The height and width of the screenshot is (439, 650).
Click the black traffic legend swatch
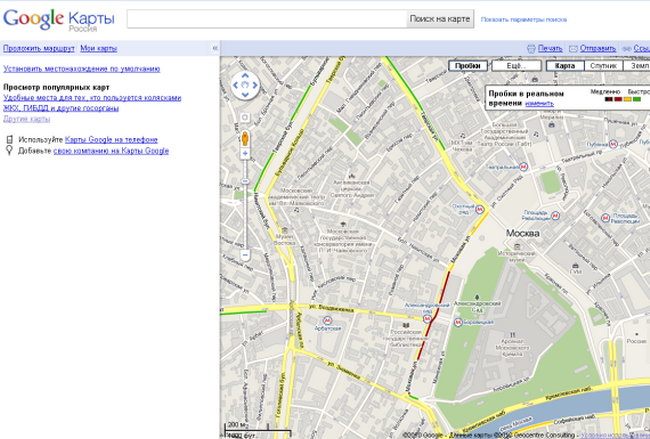[x=609, y=99]
